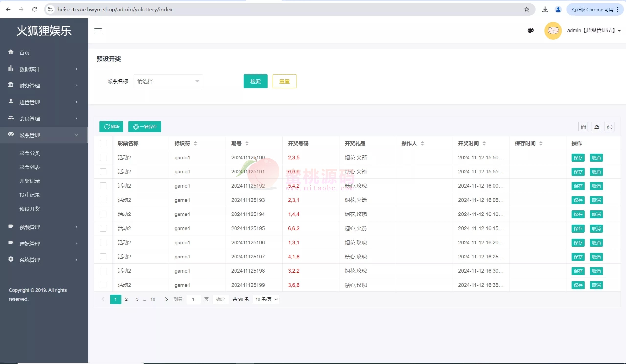Click the page number jump input field
Screen dimensions: 626x364
point(193,299)
